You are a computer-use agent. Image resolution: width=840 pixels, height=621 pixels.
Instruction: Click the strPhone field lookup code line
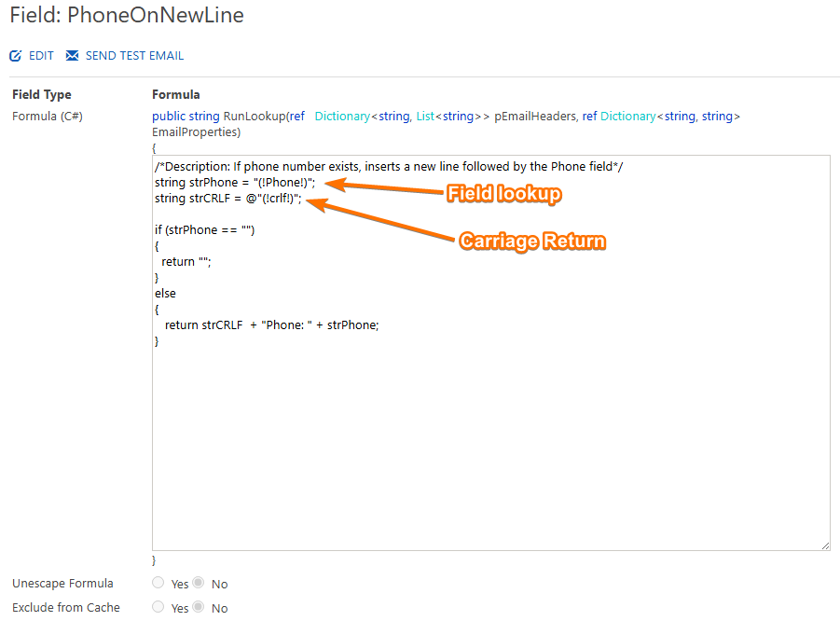(235, 183)
